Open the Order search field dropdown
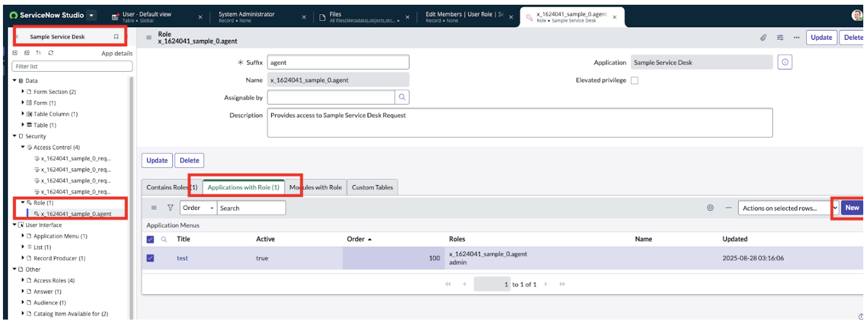The height and width of the screenshot is (325, 868). (198, 208)
